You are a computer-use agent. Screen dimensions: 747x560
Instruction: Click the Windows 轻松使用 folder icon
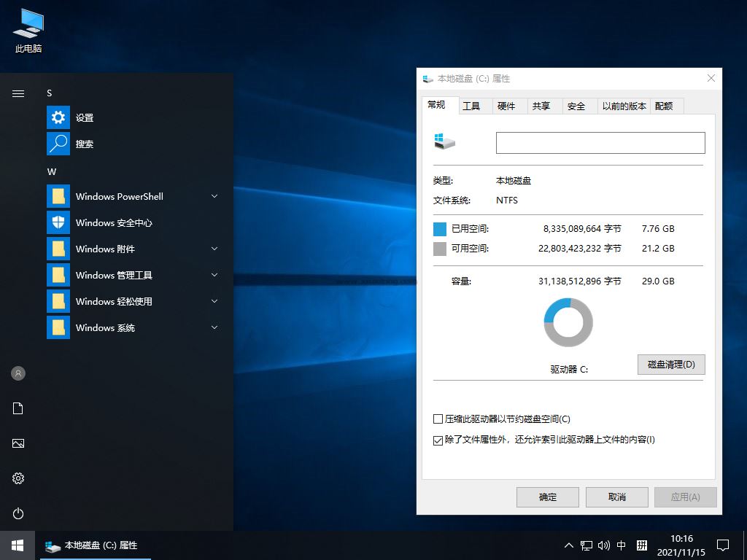(58, 301)
